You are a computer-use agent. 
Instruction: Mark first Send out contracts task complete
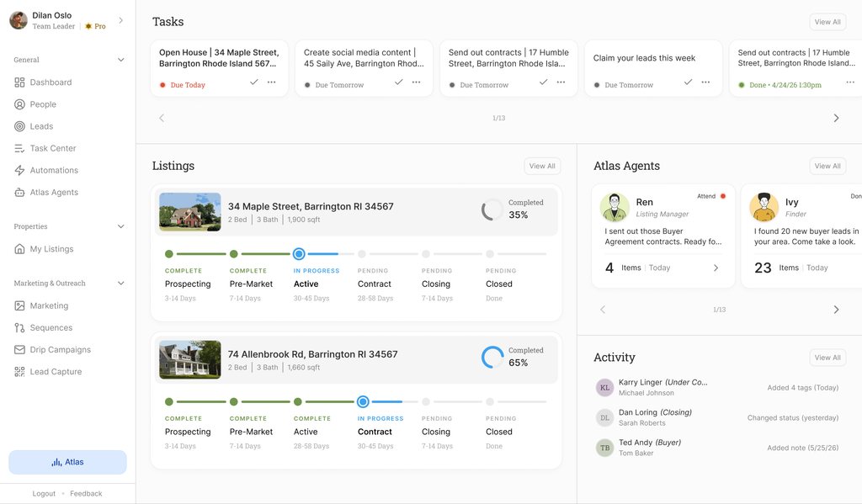point(543,82)
